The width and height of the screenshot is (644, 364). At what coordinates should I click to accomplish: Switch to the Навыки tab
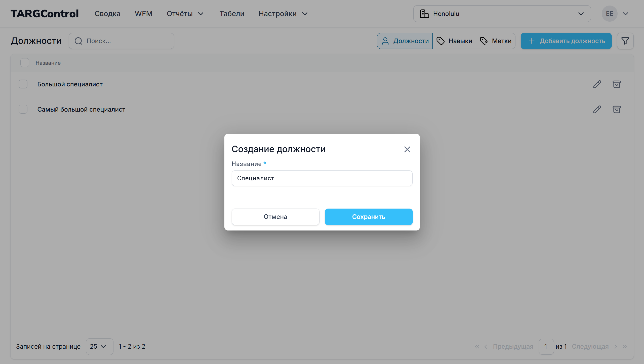pos(454,41)
